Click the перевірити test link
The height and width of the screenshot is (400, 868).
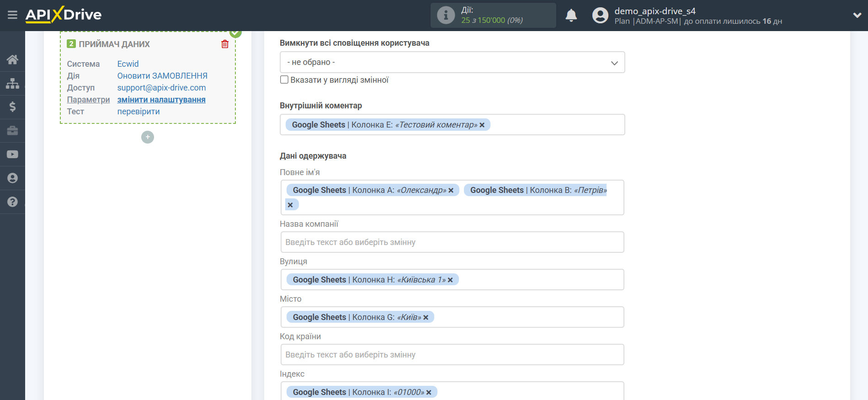[138, 112]
